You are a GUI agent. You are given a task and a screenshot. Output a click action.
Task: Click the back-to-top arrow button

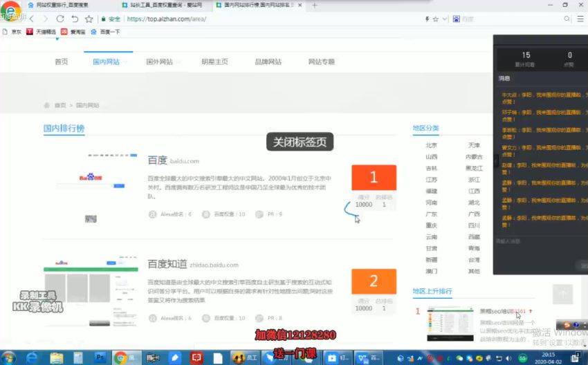click(563, 294)
